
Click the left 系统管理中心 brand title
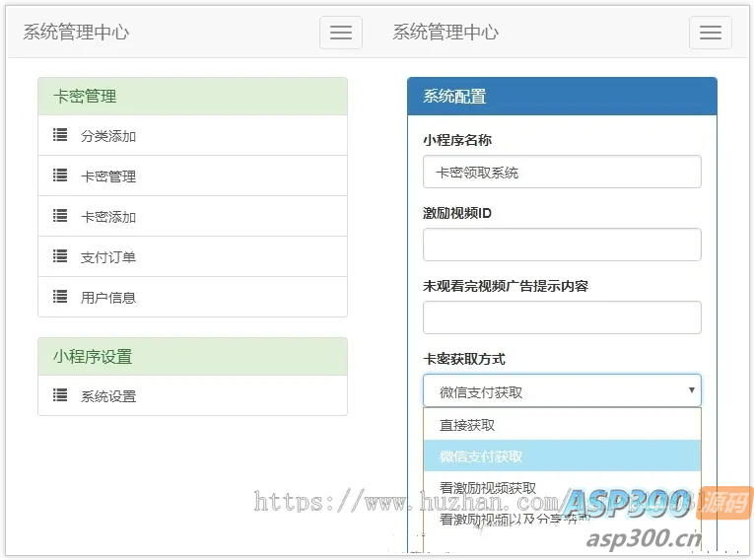tap(76, 33)
